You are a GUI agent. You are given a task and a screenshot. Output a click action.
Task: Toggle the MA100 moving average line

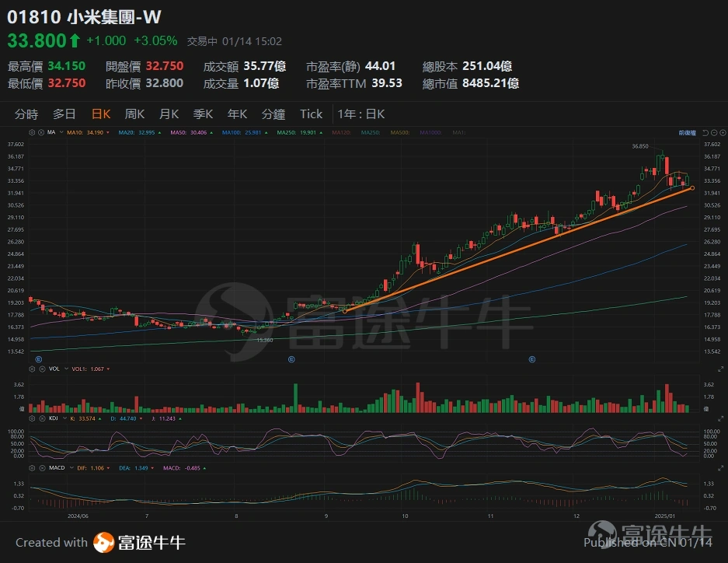pos(245,132)
